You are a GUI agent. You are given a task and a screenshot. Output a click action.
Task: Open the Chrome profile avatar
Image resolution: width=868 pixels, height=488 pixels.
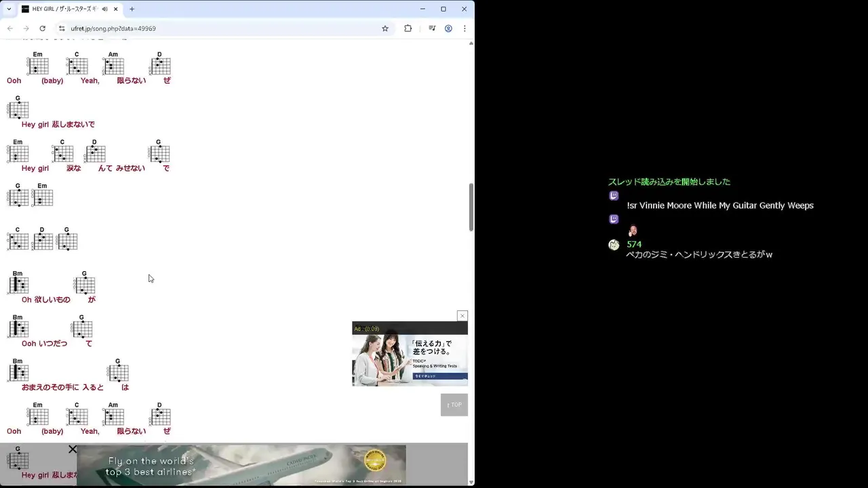[x=448, y=28]
